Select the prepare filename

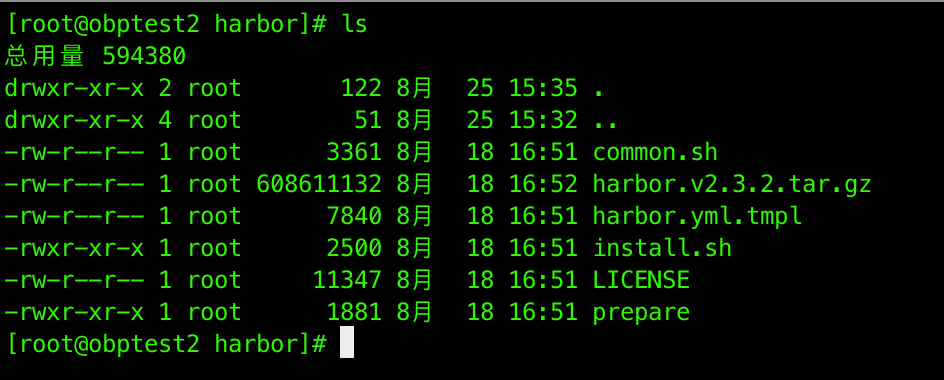[641, 312]
